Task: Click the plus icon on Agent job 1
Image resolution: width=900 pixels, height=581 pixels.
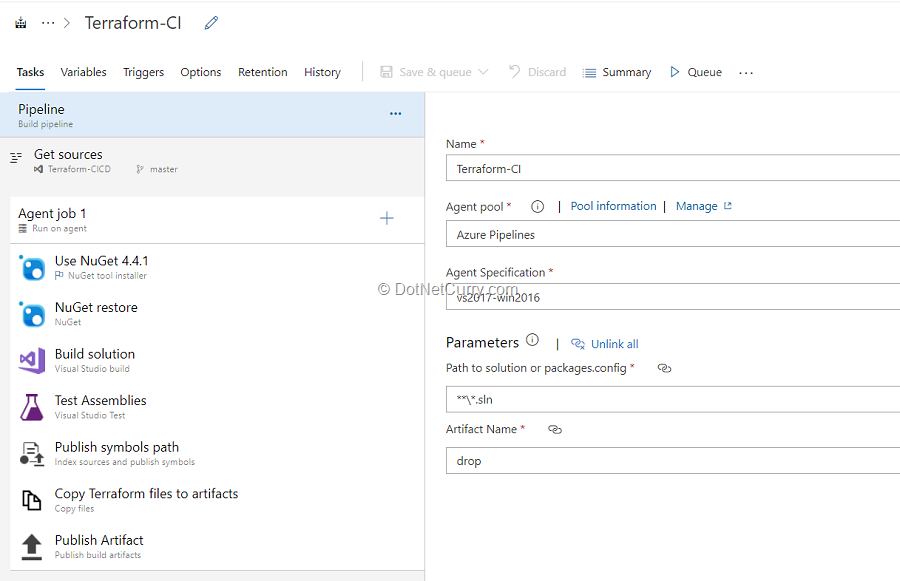Action: [387, 218]
